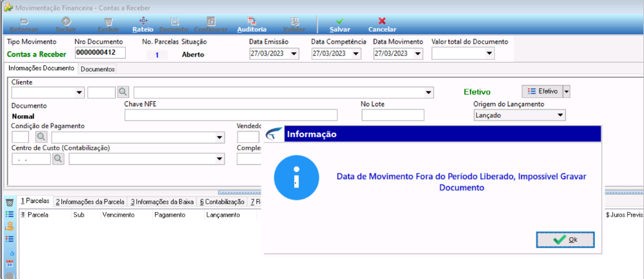Expand the Valor total do Documento dropdown
644x279 pixels.
tap(488, 53)
